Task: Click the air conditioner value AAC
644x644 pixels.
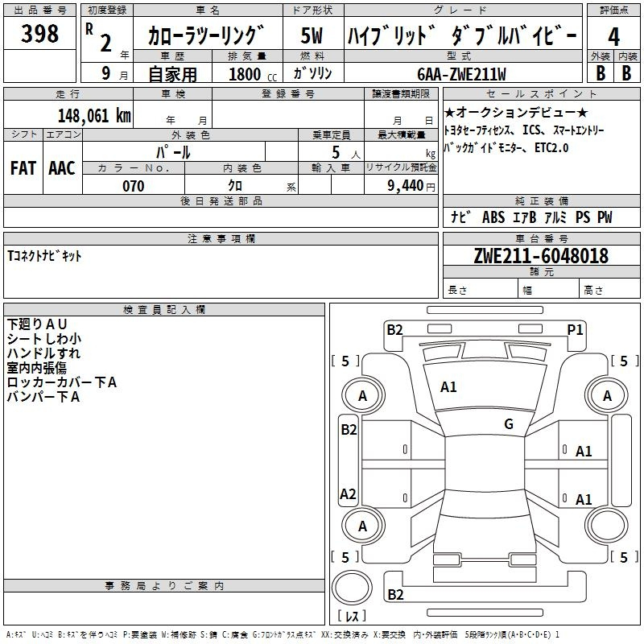Action: pyautogui.click(x=62, y=168)
